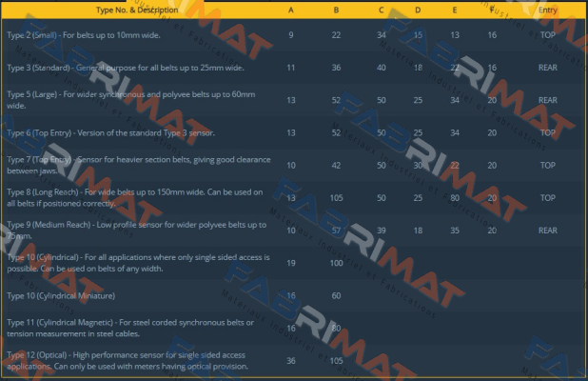Click the C value 40 in Type 3 row

(381, 68)
